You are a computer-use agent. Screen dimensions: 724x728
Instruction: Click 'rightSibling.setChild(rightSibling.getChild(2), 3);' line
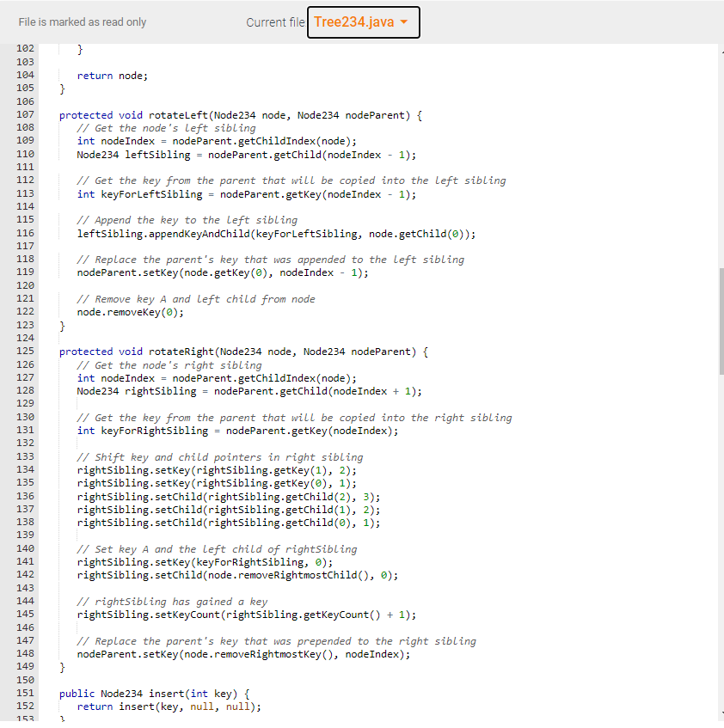[229, 498]
